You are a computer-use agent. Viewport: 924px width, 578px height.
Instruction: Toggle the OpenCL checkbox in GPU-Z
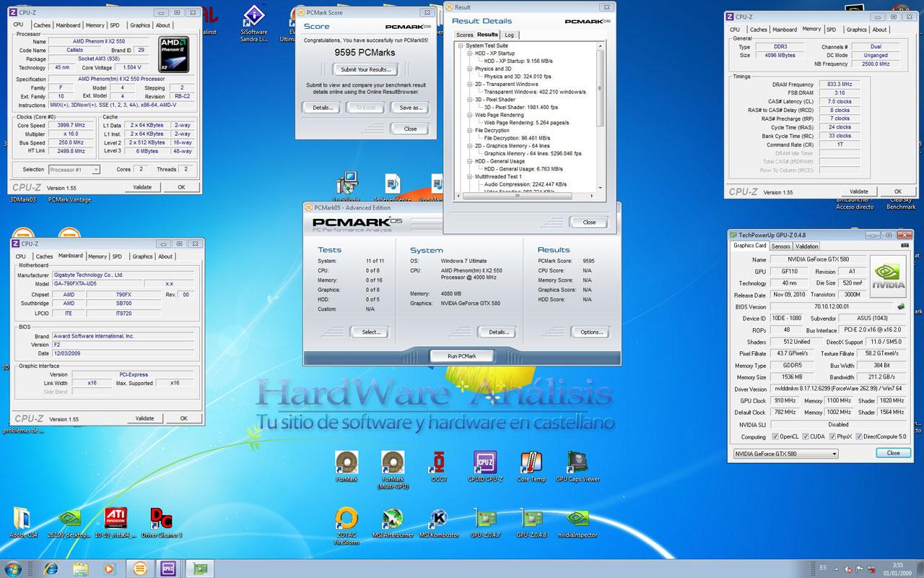tap(775, 437)
